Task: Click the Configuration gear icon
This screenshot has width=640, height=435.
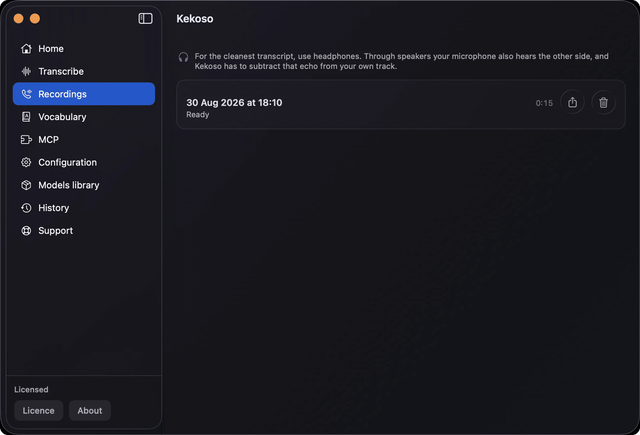Action: pos(26,162)
